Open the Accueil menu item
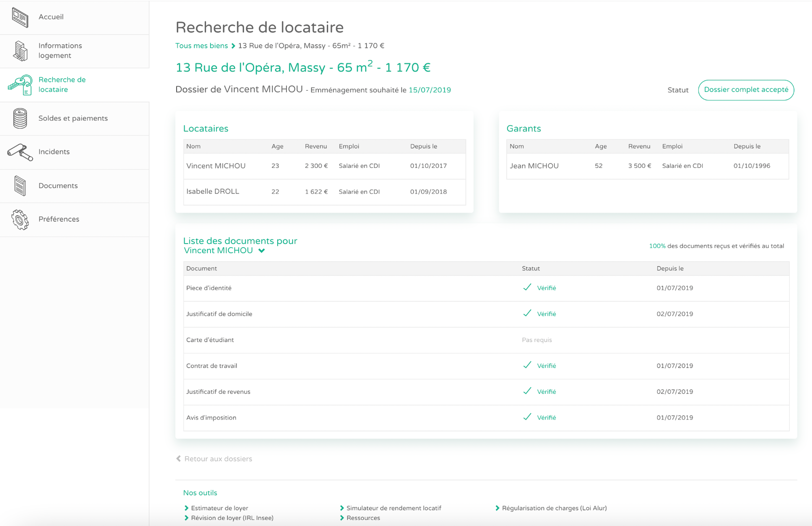812x526 pixels. click(74, 17)
